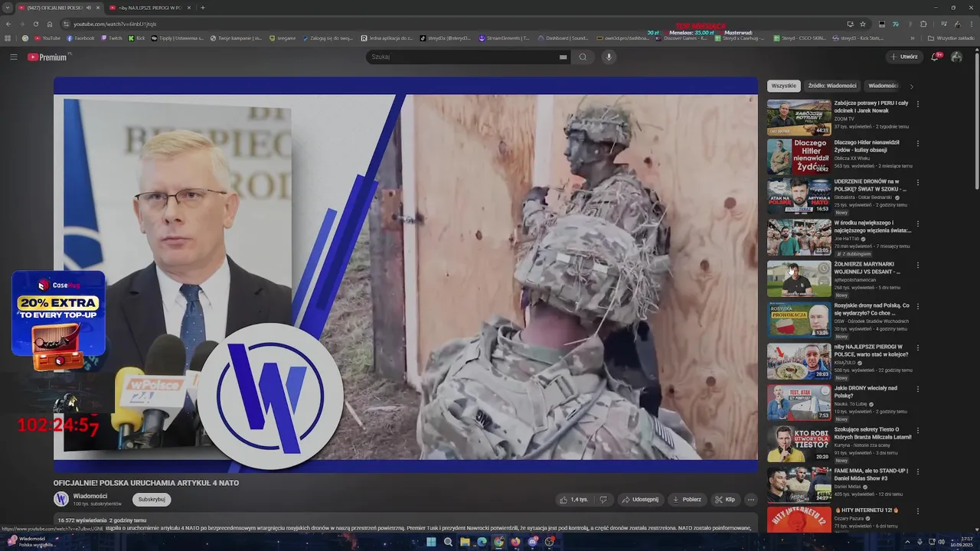Open Kick bookmark in bookmarks bar
This screenshot has height=551, width=980.
point(137,38)
